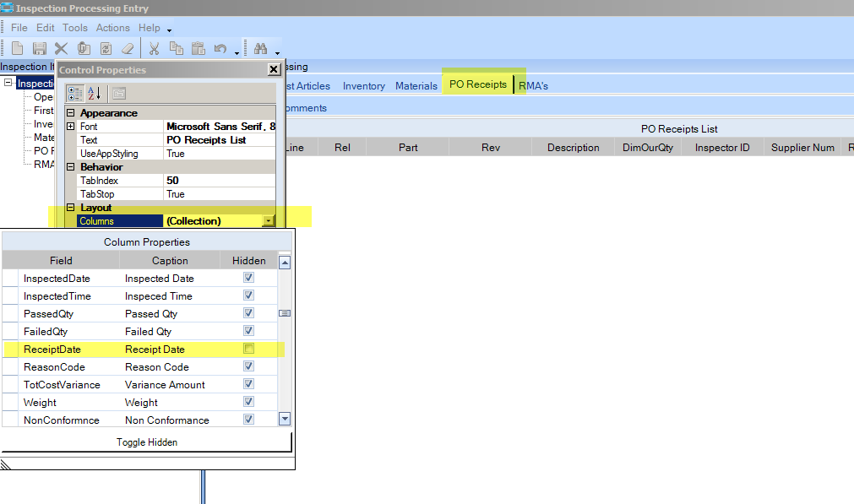Image resolution: width=854 pixels, height=504 pixels.
Task: Select the Categorized view icon in Control Properties
Action: pos(75,93)
